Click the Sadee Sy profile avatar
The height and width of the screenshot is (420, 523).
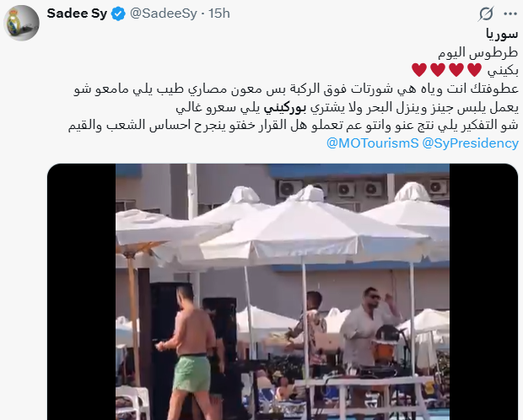coord(22,23)
